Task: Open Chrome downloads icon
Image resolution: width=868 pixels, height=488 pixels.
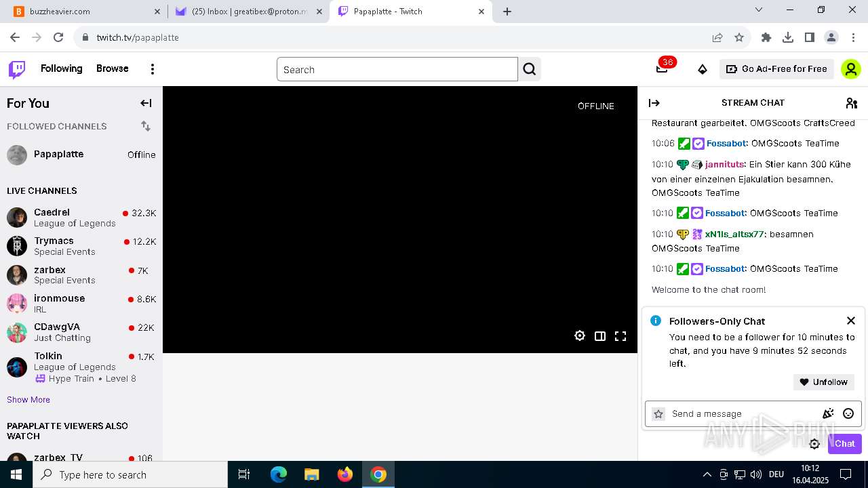Action: tap(788, 37)
